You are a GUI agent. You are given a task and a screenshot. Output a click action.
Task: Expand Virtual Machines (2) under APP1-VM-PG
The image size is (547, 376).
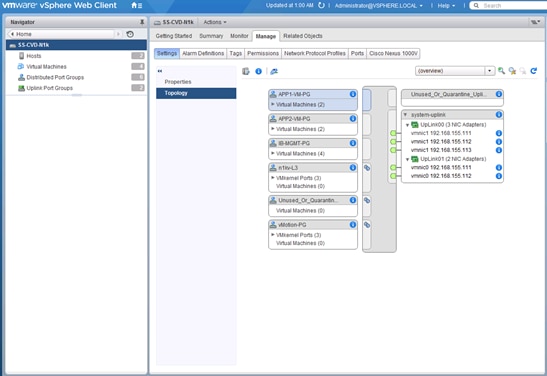tap(273, 104)
